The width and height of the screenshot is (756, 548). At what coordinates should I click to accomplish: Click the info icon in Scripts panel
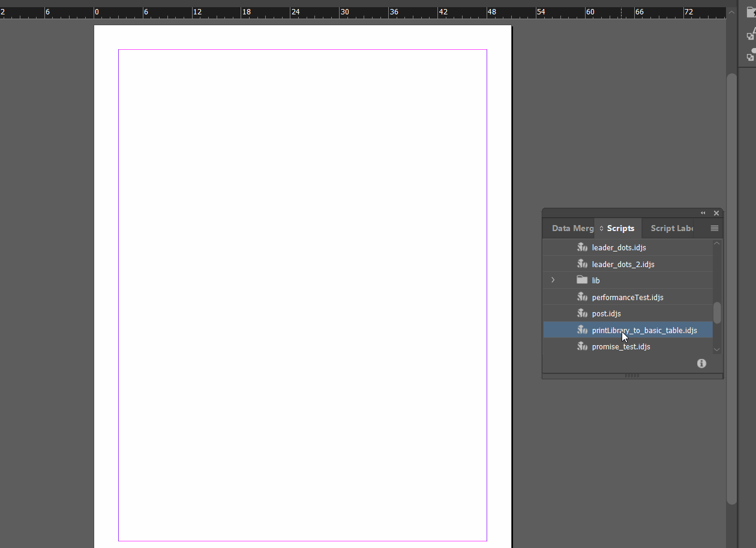pyautogui.click(x=701, y=363)
